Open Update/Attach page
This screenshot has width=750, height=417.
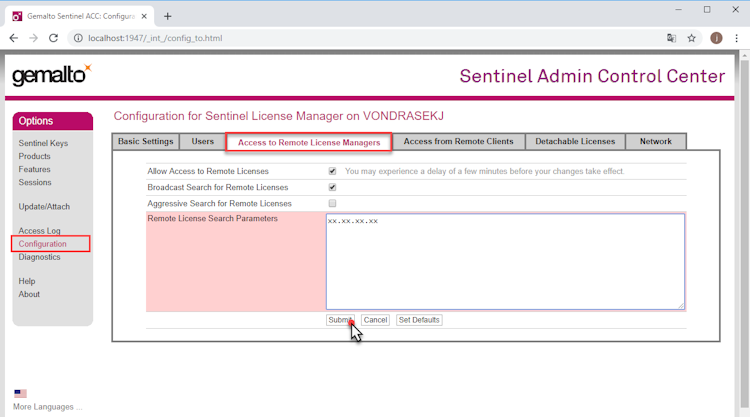(44, 207)
